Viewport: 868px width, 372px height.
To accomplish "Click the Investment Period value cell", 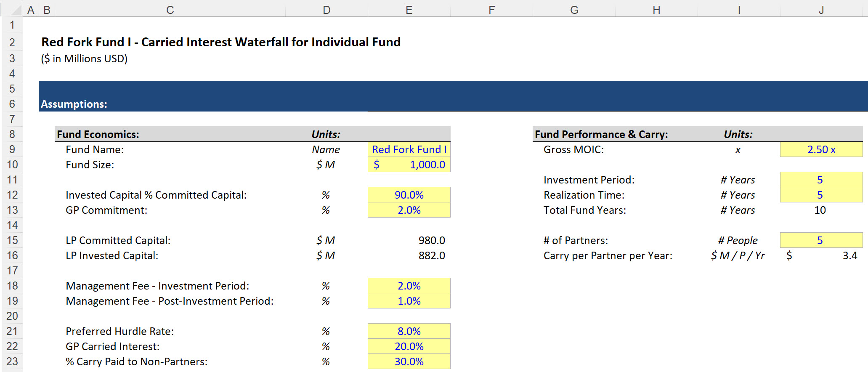I will pyautogui.click(x=821, y=180).
